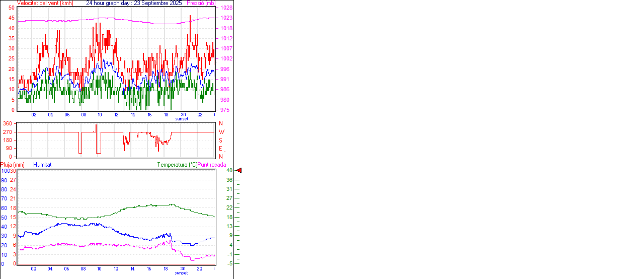
Task: Click the red triangle marker beside the temperature scale
Action: (239, 171)
